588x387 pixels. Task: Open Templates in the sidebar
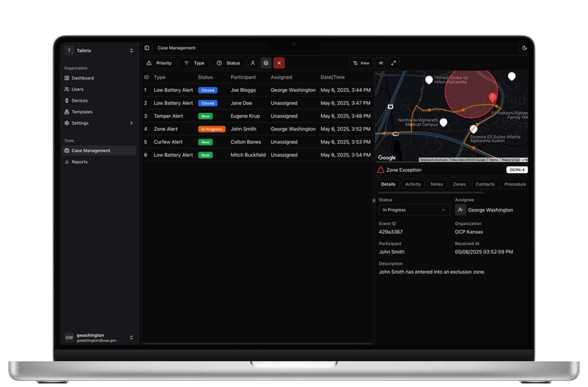coord(82,112)
